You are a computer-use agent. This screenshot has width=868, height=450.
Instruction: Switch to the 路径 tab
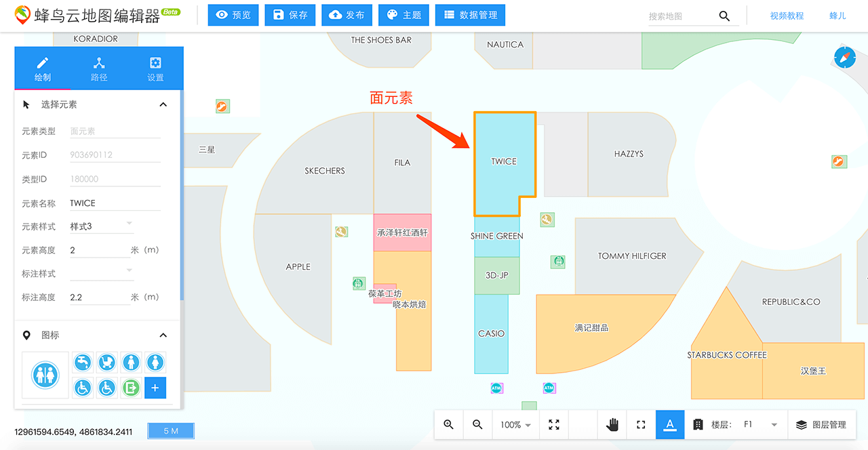(x=99, y=68)
